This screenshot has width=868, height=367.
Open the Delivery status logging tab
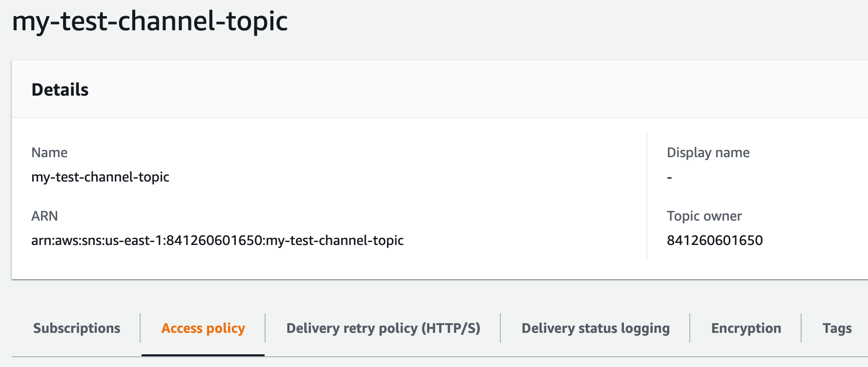[x=596, y=328]
